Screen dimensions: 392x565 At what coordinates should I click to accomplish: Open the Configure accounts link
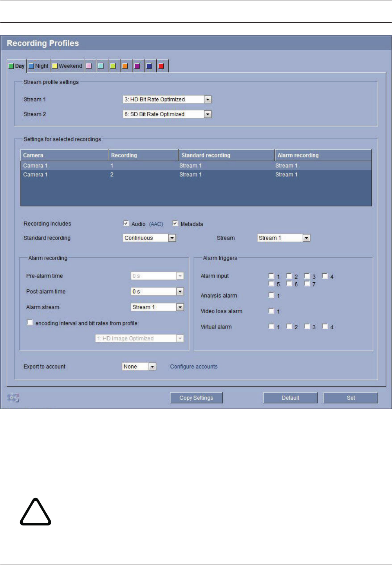[x=193, y=367]
